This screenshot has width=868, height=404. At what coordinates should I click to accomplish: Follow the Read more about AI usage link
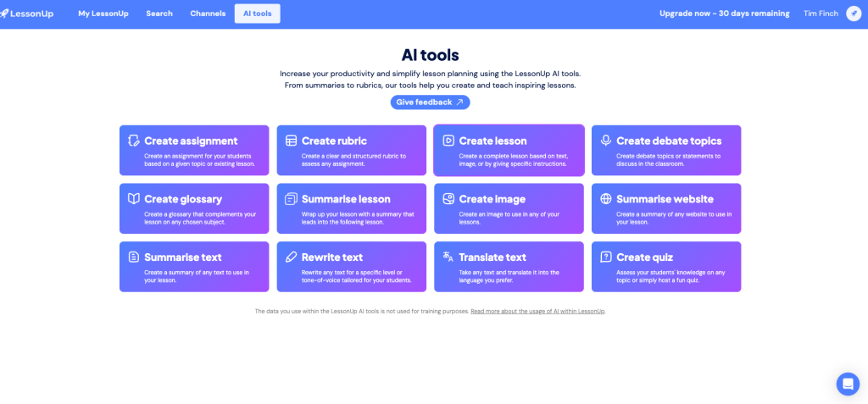click(x=537, y=312)
